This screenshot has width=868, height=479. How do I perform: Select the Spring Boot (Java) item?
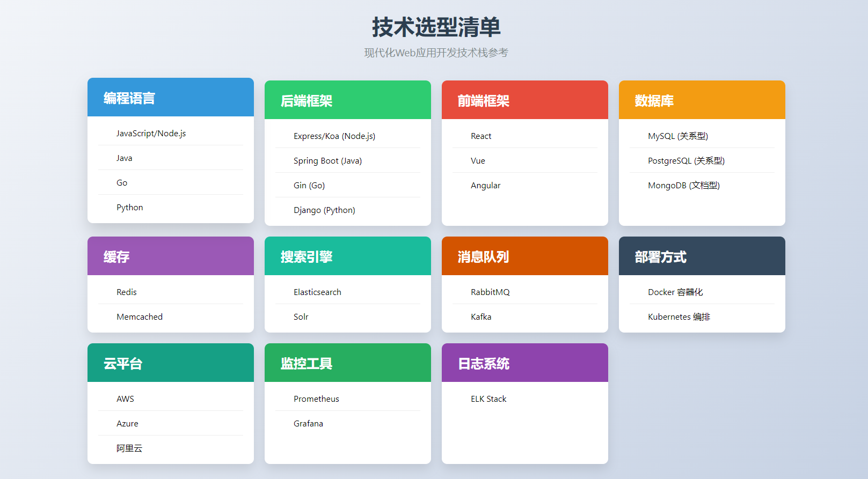pyautogui.click(x=348, y=160)
